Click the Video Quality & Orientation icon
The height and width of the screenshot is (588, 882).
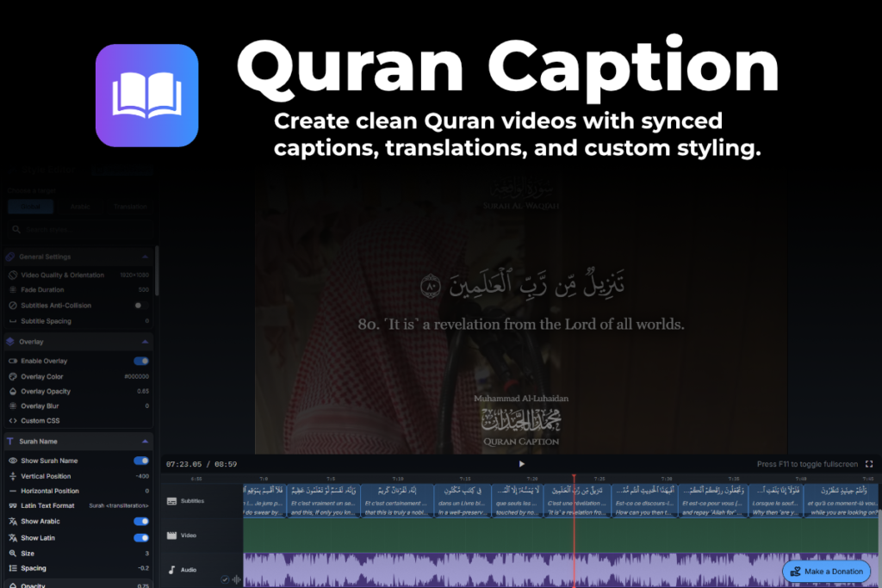(13, 275)
